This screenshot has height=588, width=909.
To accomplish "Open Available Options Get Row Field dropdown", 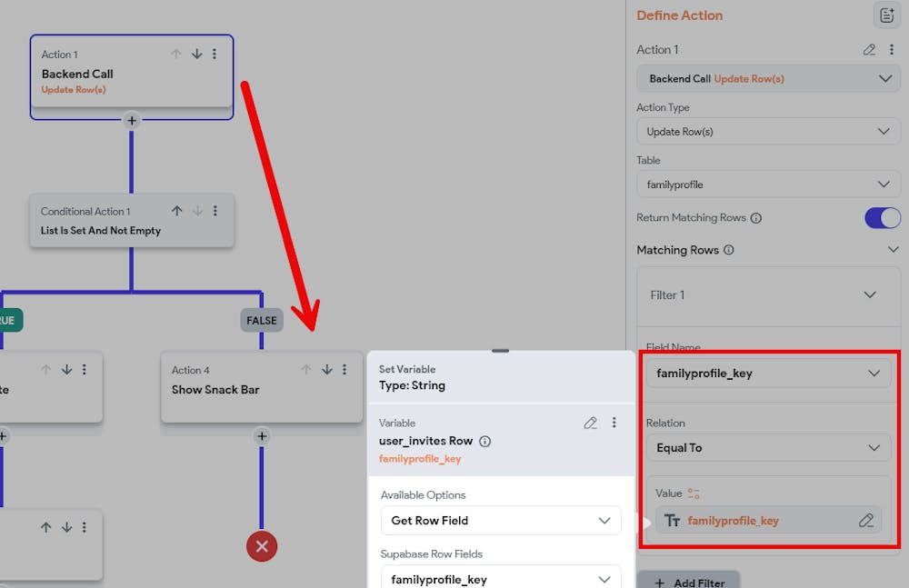I will click(x=501, y=520).
